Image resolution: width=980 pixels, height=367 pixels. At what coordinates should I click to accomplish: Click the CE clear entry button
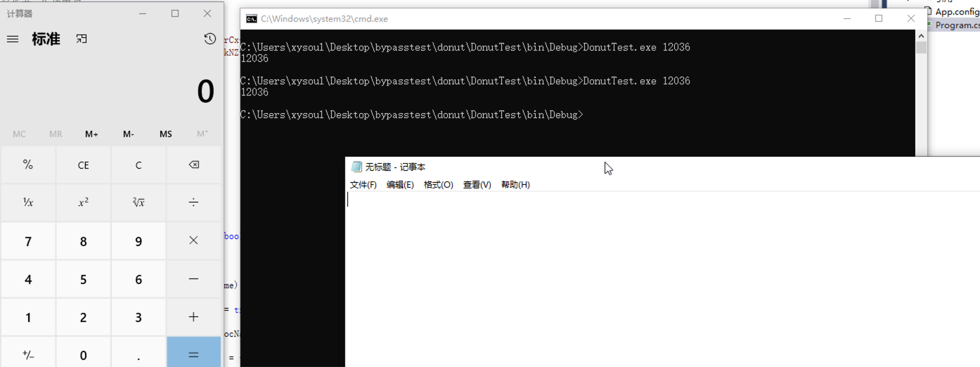click(83, 165)
